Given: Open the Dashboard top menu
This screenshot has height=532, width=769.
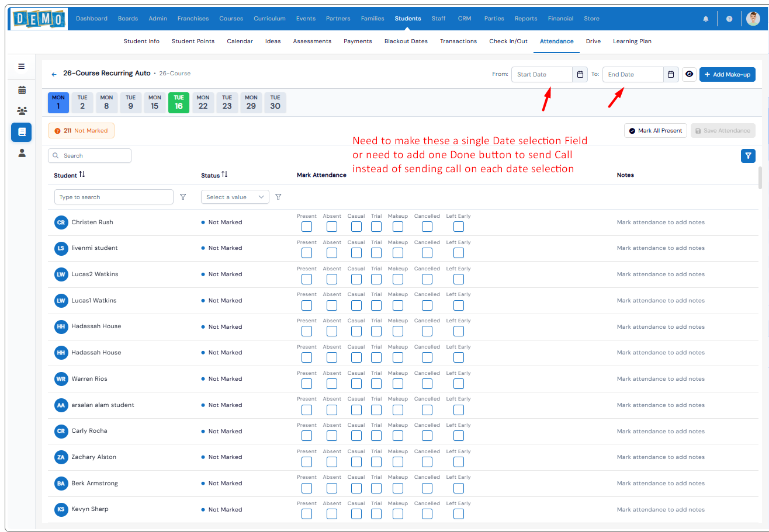Looking at the screenshot, I should [x=92, y=19].
